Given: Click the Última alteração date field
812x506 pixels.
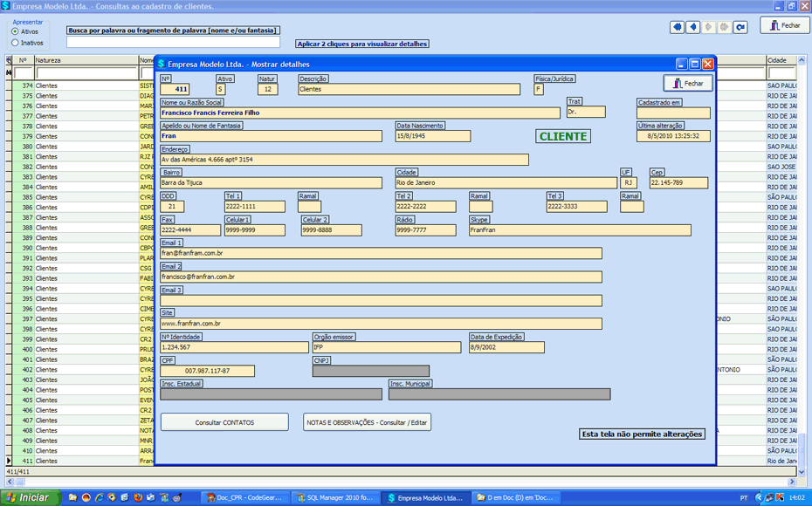Looking at the screenshot, I should point(673,136).
